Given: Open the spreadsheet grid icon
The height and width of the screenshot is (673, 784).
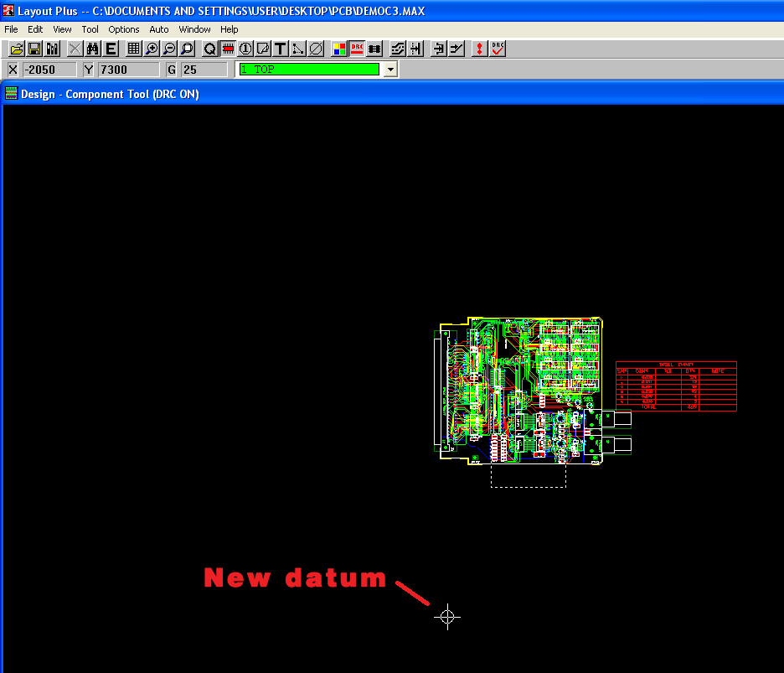Looking at the screenshot, I should click(x=133, y=49).
